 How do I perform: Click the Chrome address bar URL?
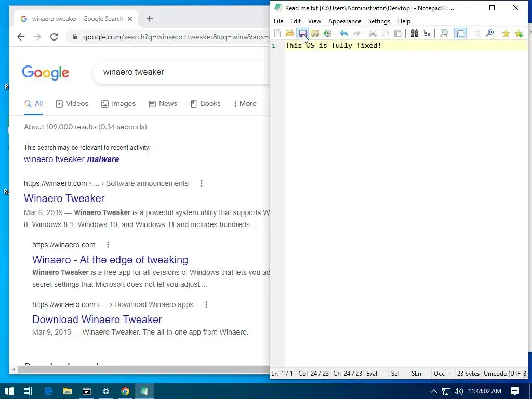pos(176,37)
